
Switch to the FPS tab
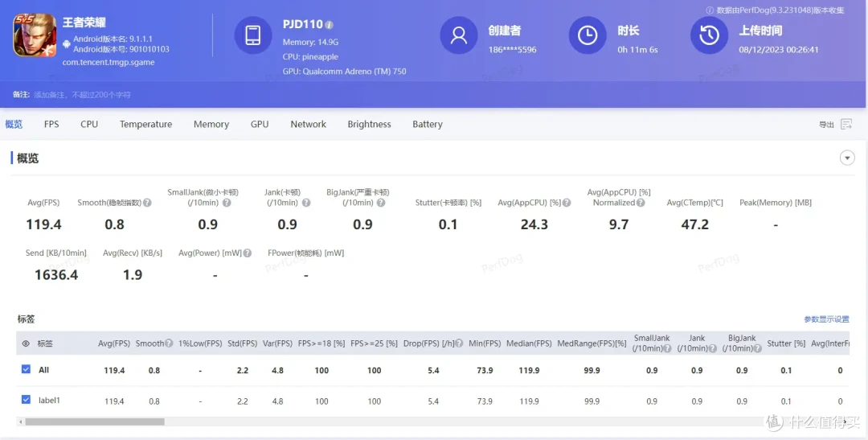51,124
